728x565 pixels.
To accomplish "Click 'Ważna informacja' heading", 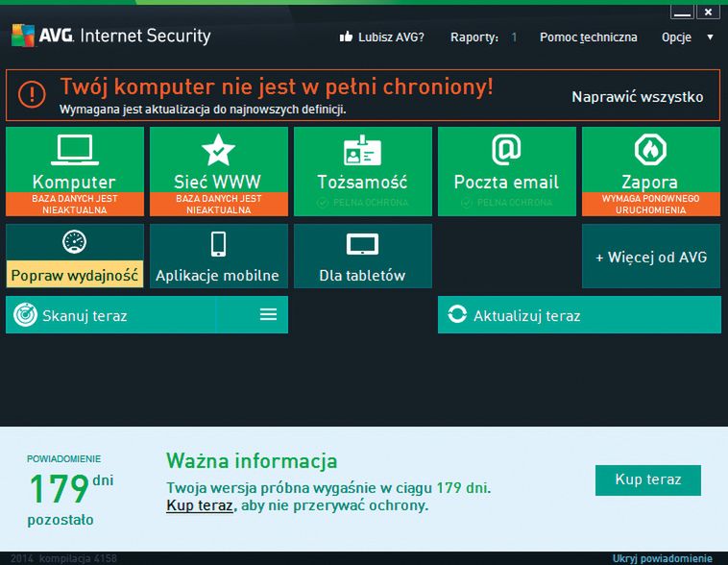I will coord(252,461).
